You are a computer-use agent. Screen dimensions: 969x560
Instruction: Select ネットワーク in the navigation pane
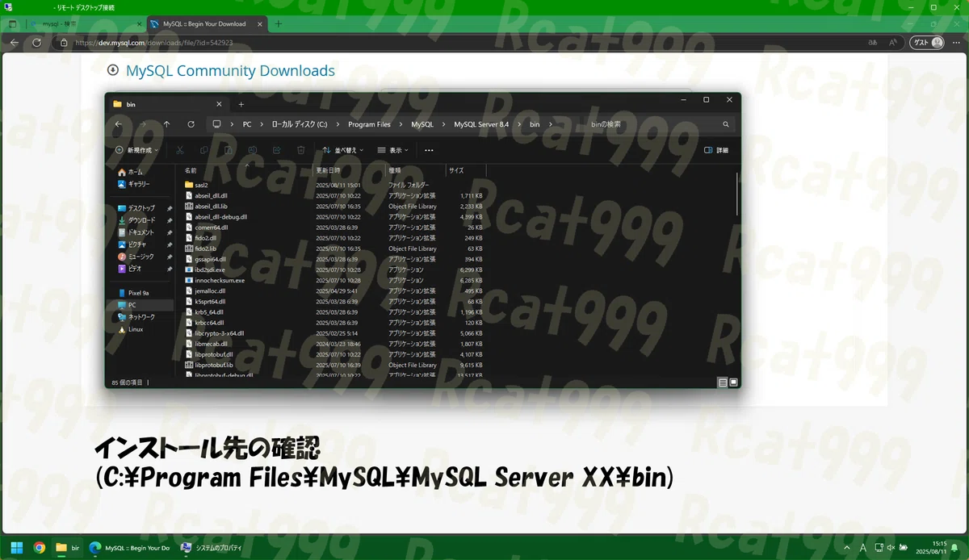point(141,317)
